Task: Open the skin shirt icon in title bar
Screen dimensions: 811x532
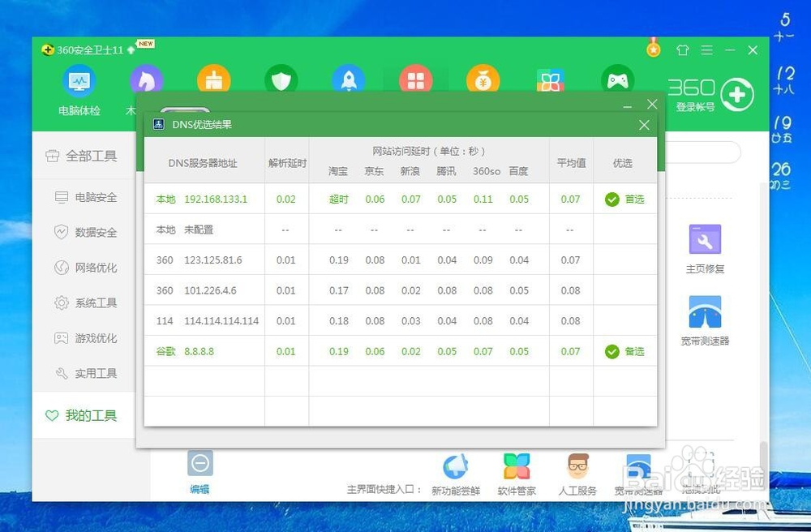Action: (x=683, y=49)
